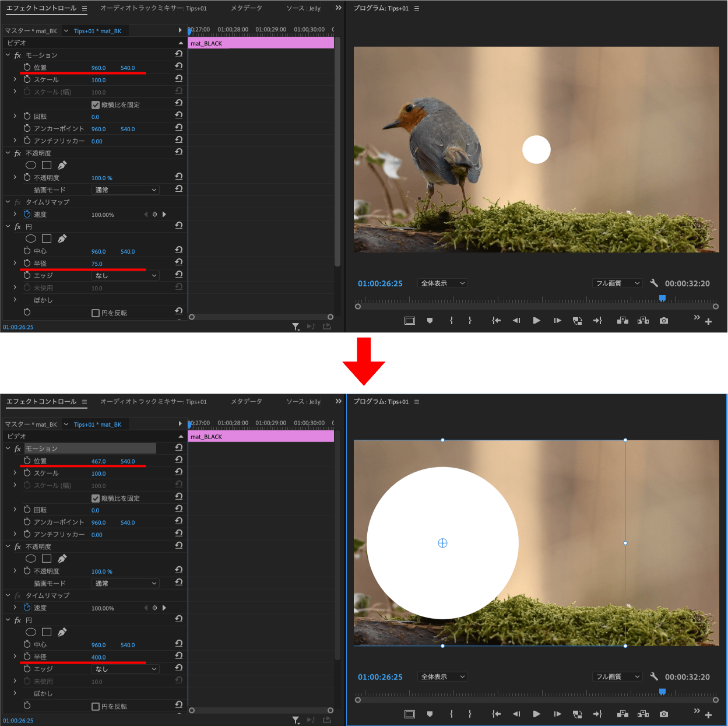Screen dimensions: 728x726
Task: Open 全体表示 zoom dropdown in upper Program monitor
Action: [443, 283]
